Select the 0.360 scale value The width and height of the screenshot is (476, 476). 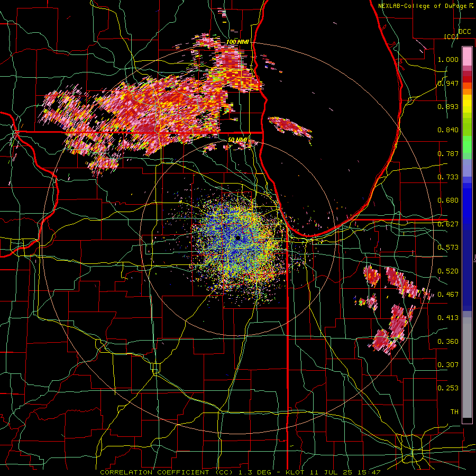(448, 342)
